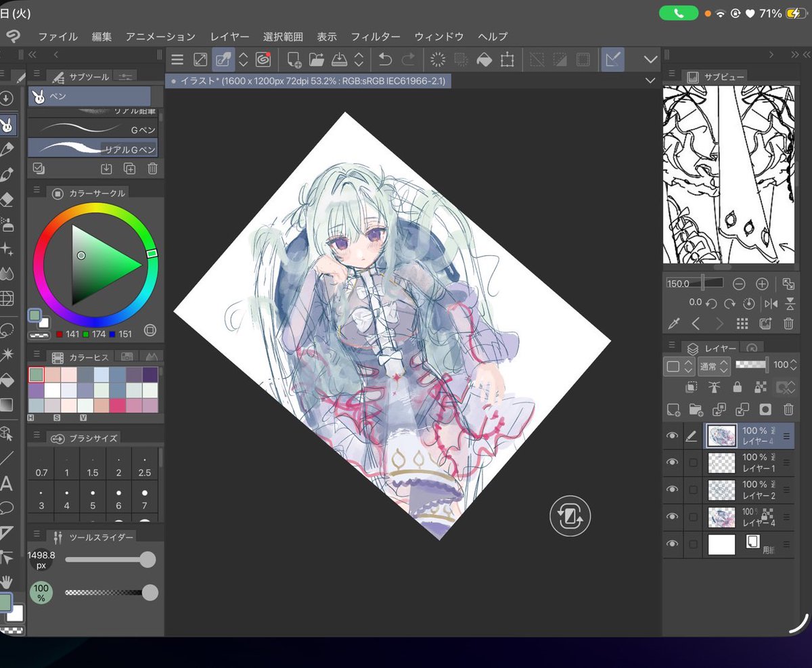Create a new layer folder
812x668 pixels.
(696, 409)
